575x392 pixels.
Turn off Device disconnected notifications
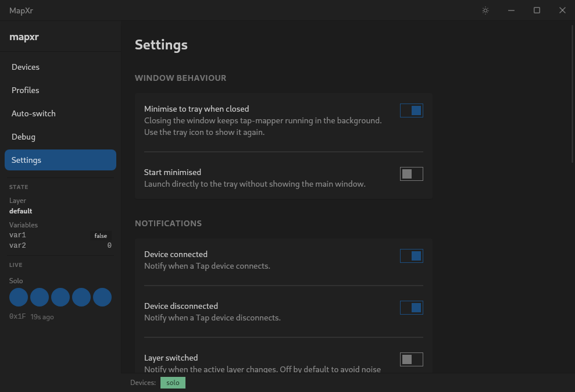point(411,308)
